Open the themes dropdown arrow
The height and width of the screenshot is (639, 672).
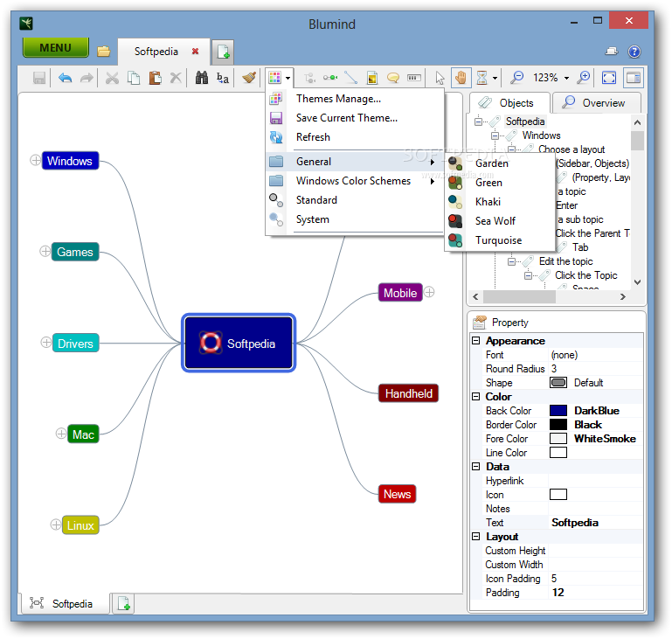pyautogui.click(x=288, y=78)
